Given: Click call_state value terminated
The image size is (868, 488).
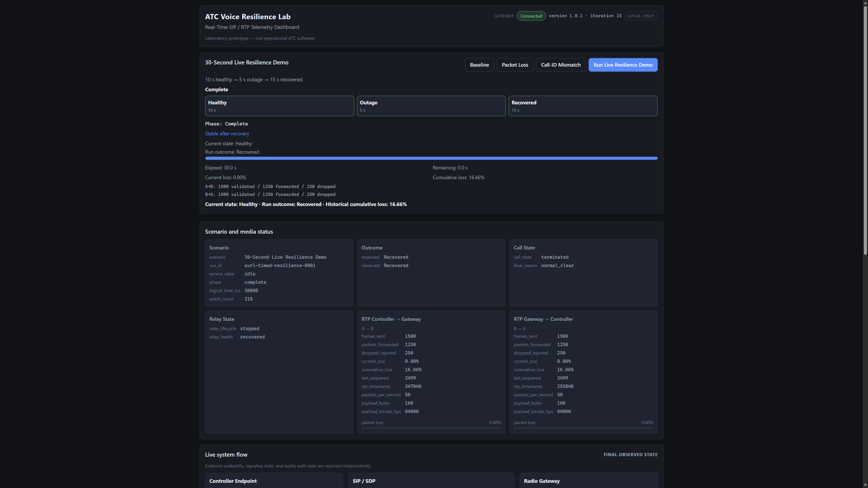Looking at the screenshot, I should click(x=555, y=257).
